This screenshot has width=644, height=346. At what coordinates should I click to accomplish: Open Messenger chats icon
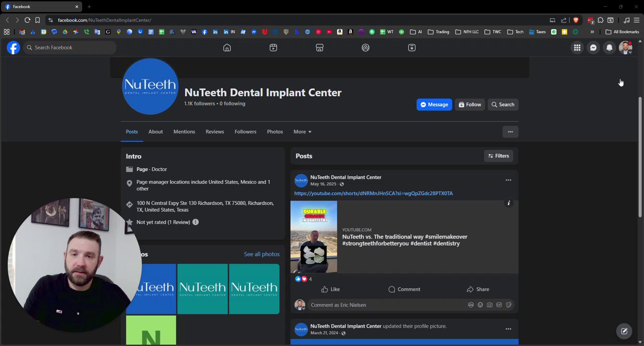[594, 48]
